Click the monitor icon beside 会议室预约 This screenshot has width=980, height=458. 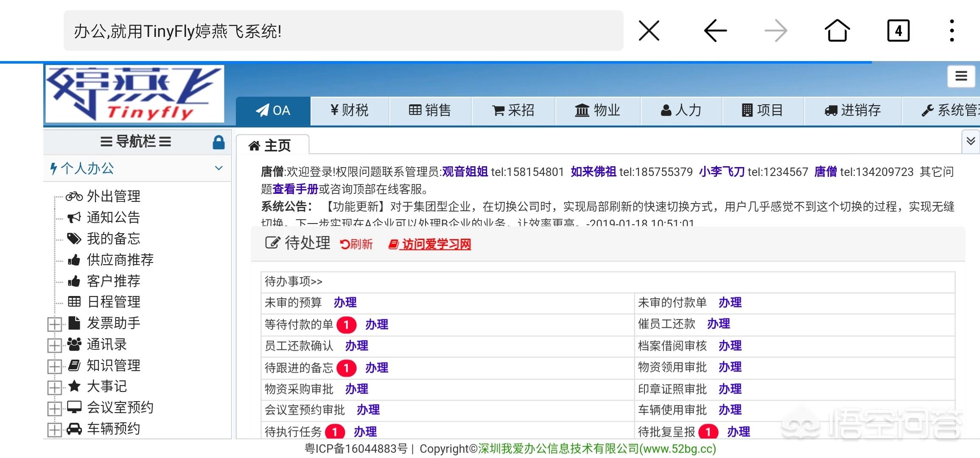tap(74, 407)
